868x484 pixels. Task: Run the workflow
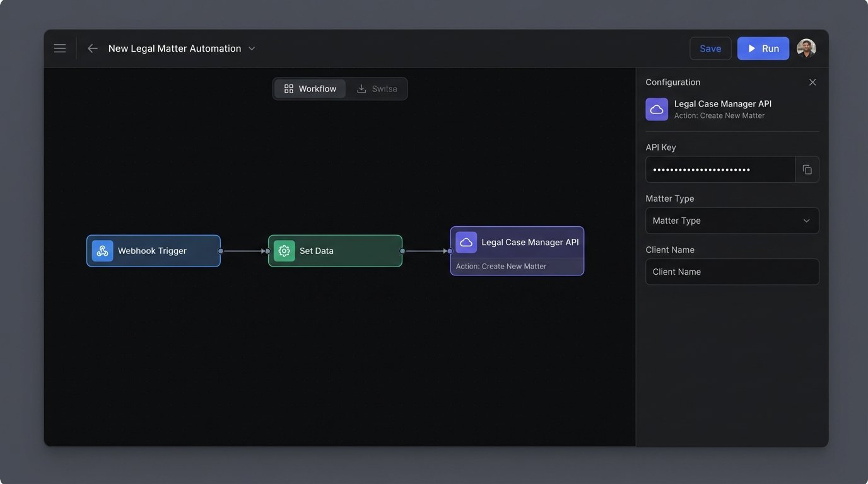pos(763,49)
